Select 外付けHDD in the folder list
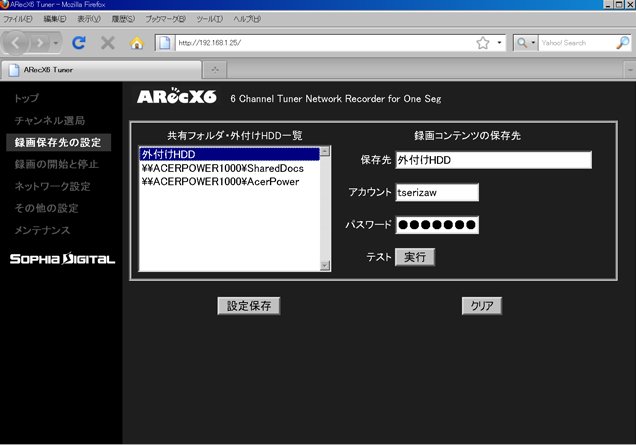 point(230,154)
